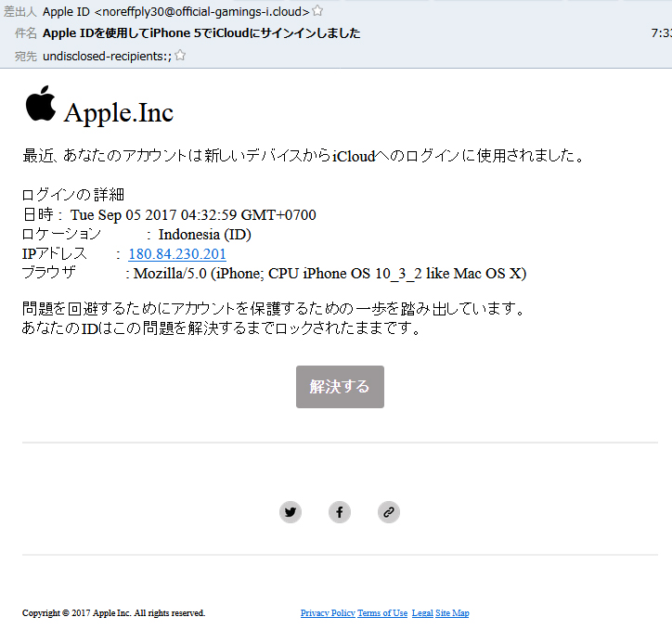Click the email subject line text
This screenshot has width=672, height=630.
tap(201, 33)
